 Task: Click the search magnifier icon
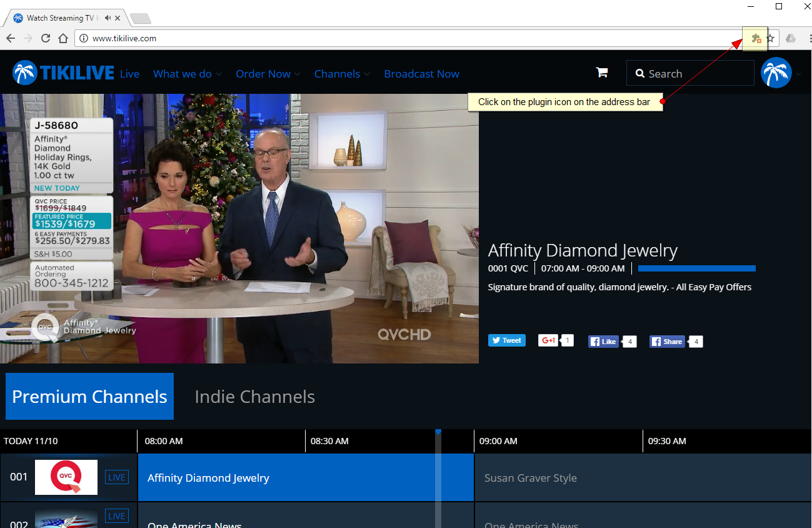point(640,74)
